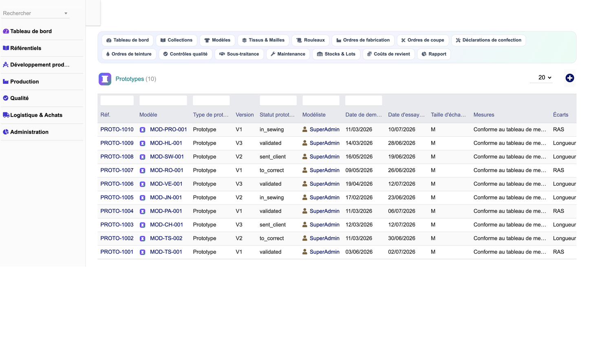The width and height of the screenshot is (589, 364).
Task: Click the Date de demande filter field
Action: (x=364, y=101)
